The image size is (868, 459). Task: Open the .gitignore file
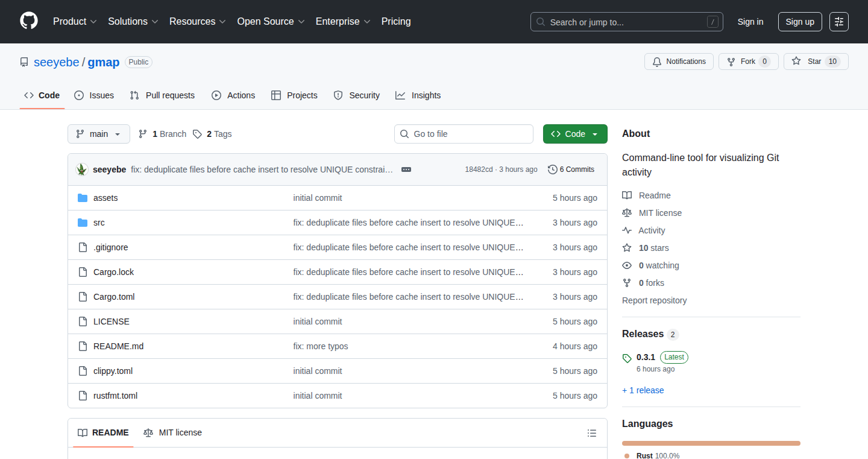pos(110,247)
